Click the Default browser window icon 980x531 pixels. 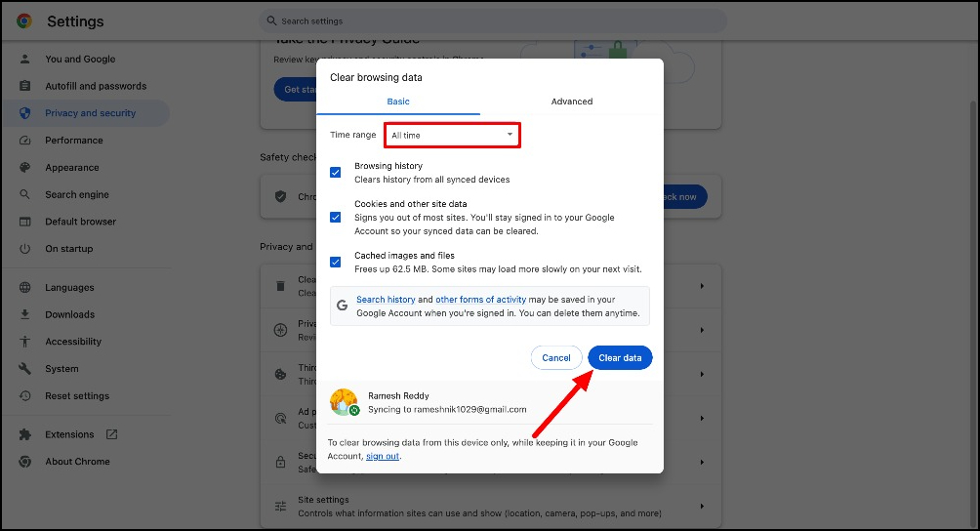click(25, 222)
